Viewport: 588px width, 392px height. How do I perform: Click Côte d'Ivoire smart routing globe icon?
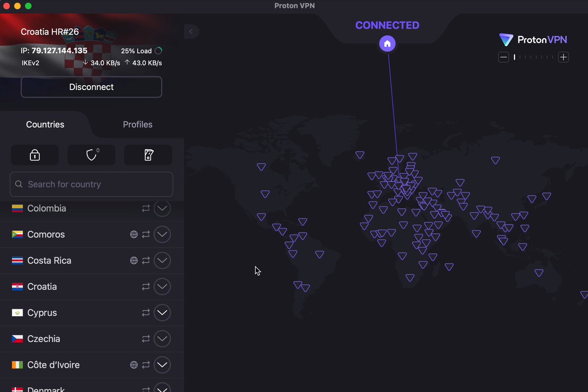(x=134, y=365)
